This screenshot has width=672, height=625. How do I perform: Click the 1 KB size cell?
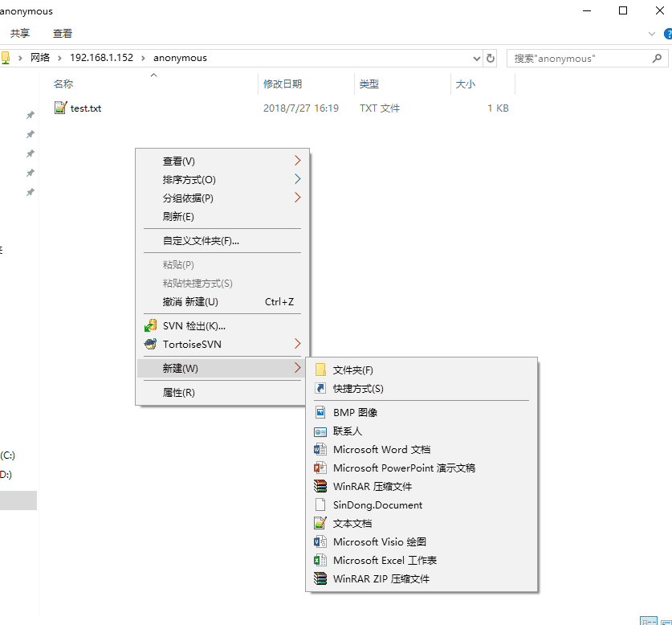498,108
